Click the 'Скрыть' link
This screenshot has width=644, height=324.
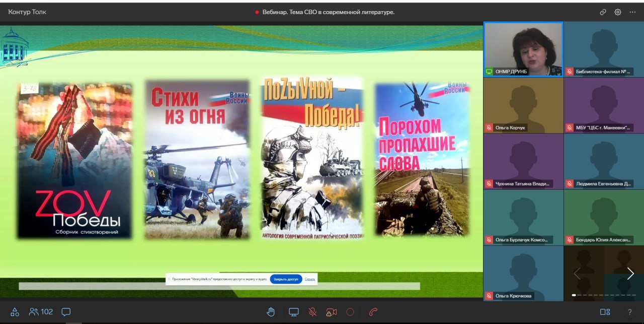pyautogui.click(x=310, y=279)
